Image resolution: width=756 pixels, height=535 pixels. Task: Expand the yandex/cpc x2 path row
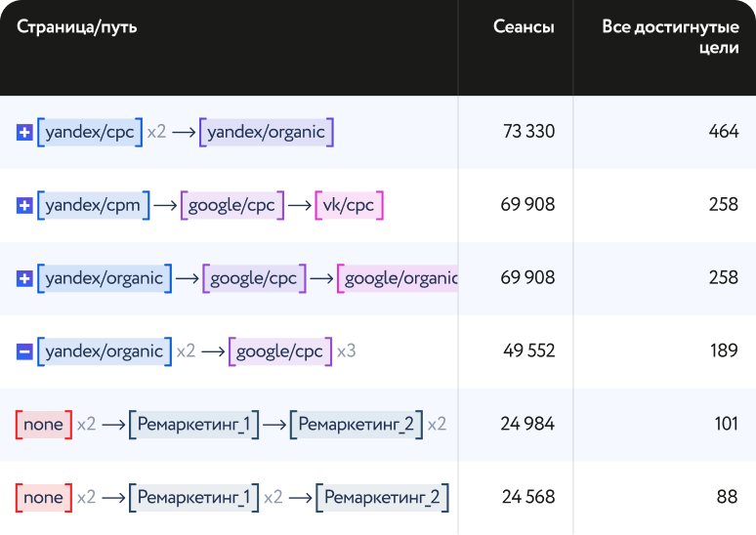24,132
